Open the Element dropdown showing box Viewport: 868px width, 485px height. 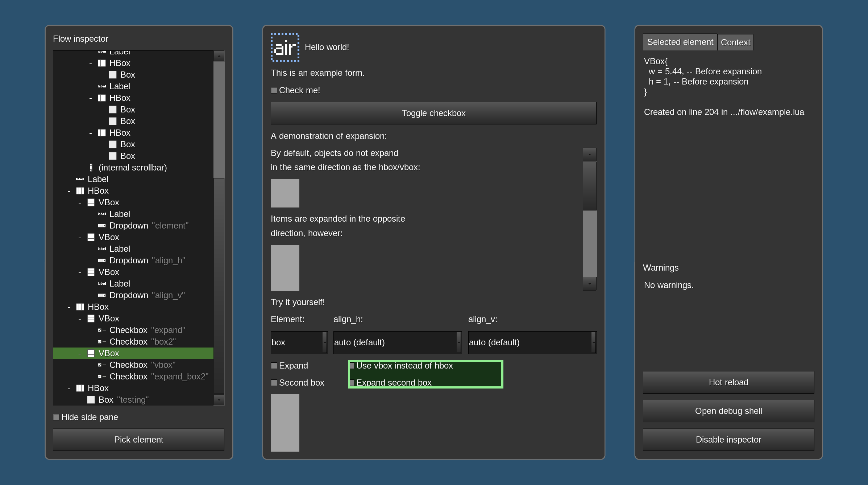pos(299,342)
